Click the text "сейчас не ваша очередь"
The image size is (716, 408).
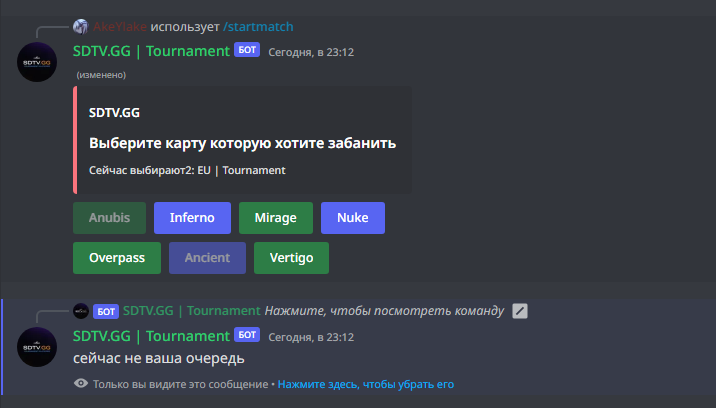tap(159, 359)
